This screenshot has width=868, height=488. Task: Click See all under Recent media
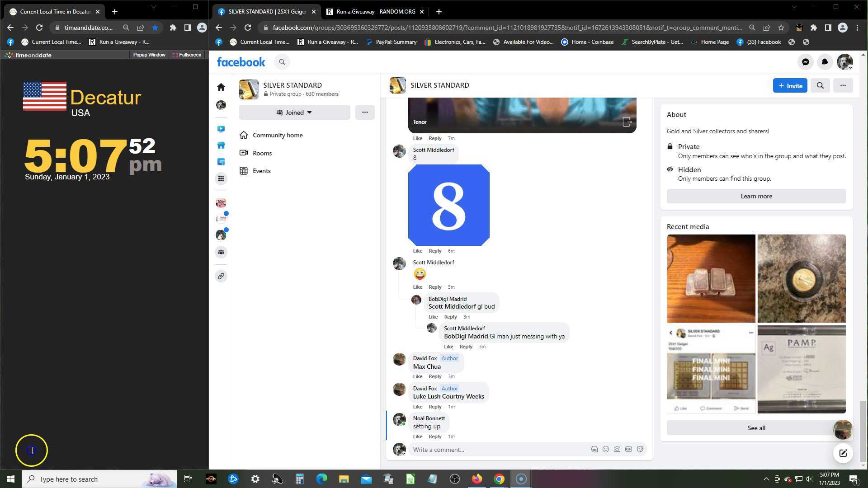[756, 428]
